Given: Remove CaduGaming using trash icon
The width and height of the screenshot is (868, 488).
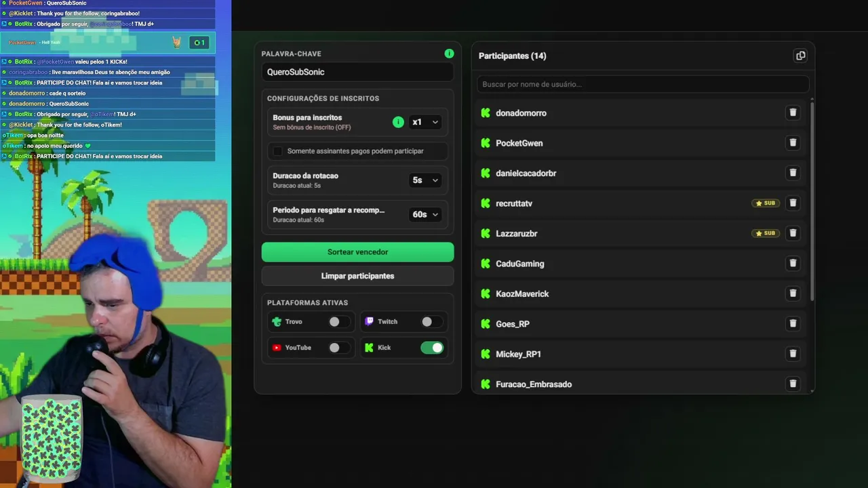Looking at the screenshot, I should point(793,263).
